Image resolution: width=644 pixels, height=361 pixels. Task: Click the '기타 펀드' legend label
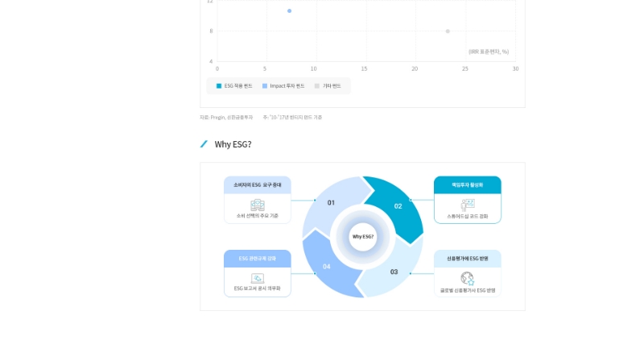click(x=332, y=86)
